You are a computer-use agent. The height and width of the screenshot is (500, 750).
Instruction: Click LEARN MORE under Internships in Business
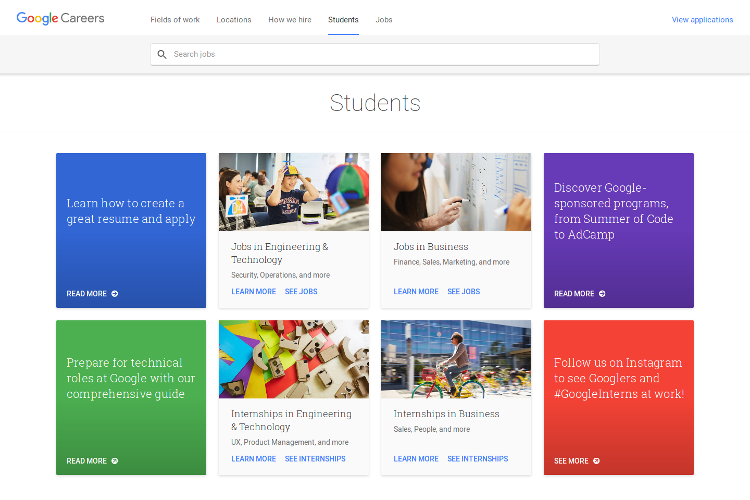416,459
